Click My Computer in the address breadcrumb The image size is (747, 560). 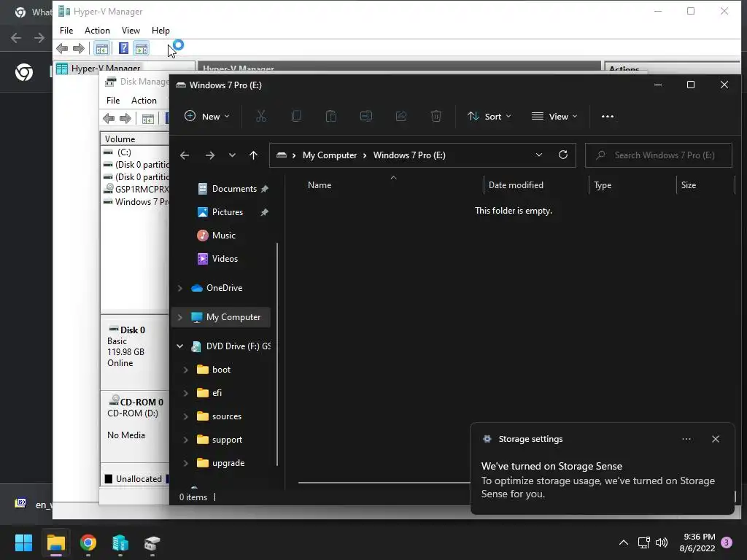pos(330,155)
